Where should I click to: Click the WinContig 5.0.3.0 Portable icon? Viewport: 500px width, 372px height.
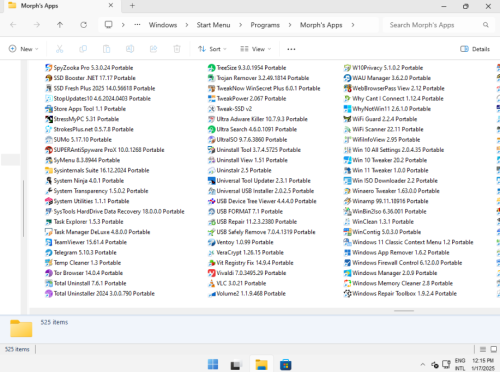click(347, 232)
